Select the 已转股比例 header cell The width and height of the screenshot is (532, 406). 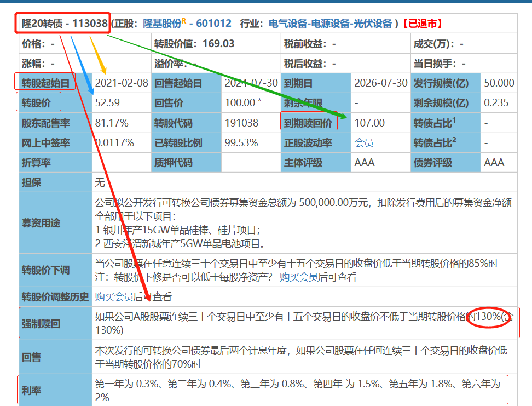point(187,142)
